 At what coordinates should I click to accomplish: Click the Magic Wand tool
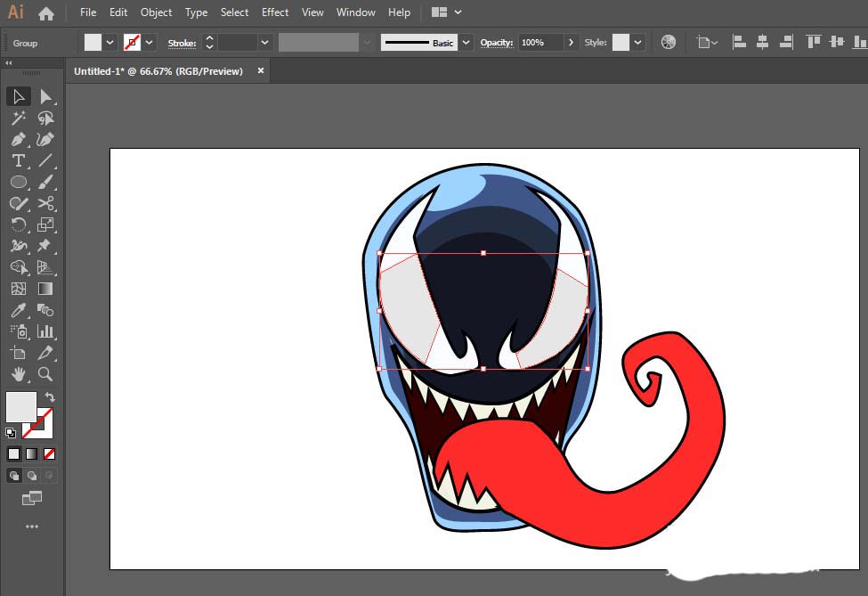[x=18, y=118]
